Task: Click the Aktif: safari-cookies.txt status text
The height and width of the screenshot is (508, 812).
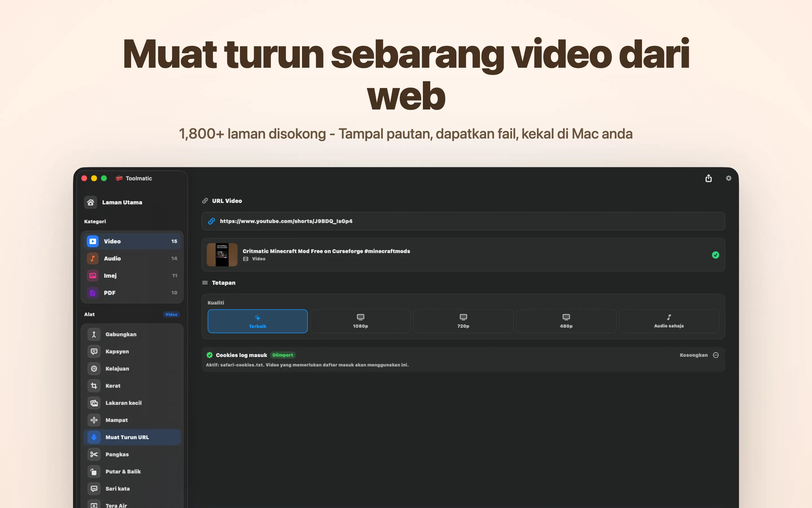Action: point(307,365)
